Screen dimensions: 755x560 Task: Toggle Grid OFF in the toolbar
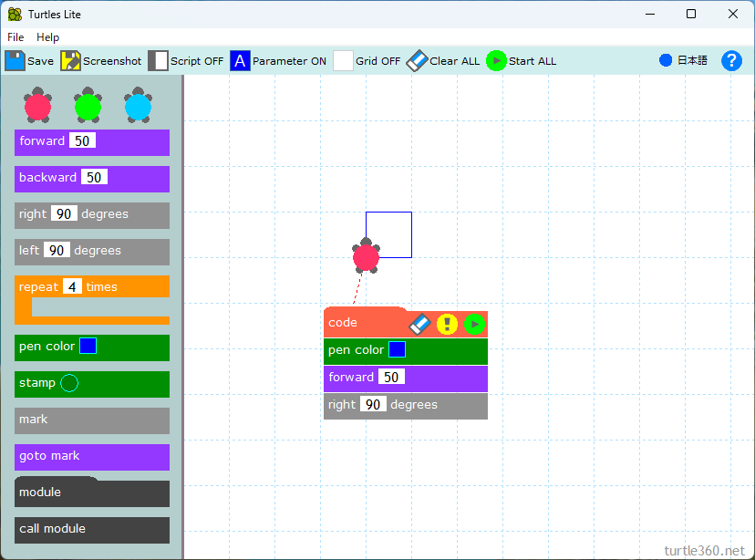point(343,61)
